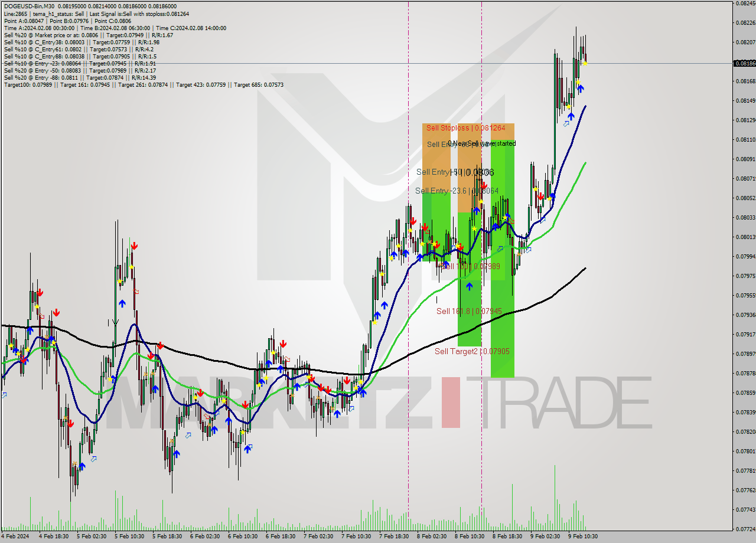Click the 0.07724 price axis label

point(745,529)
